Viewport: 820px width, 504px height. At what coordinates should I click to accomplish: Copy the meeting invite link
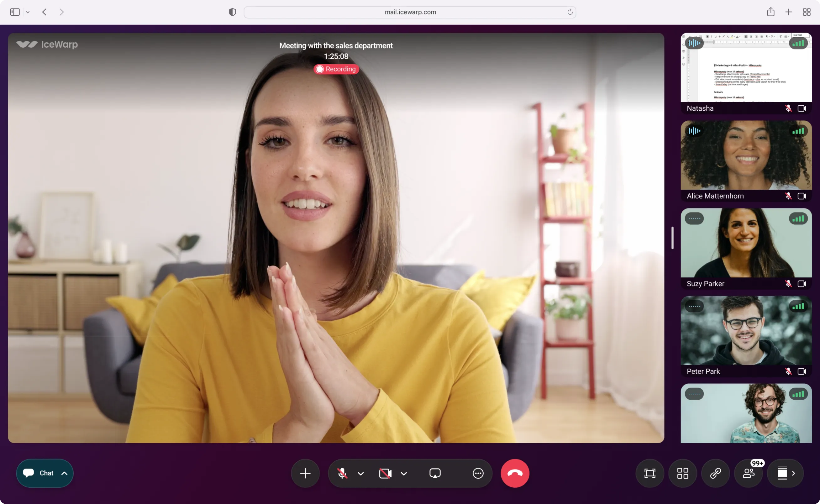click(x=715, y=473)
